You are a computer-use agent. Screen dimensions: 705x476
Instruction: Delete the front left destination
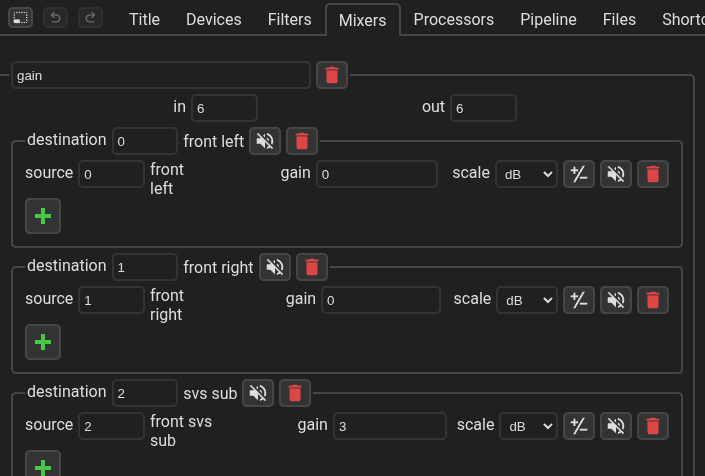tap(302, 141)
